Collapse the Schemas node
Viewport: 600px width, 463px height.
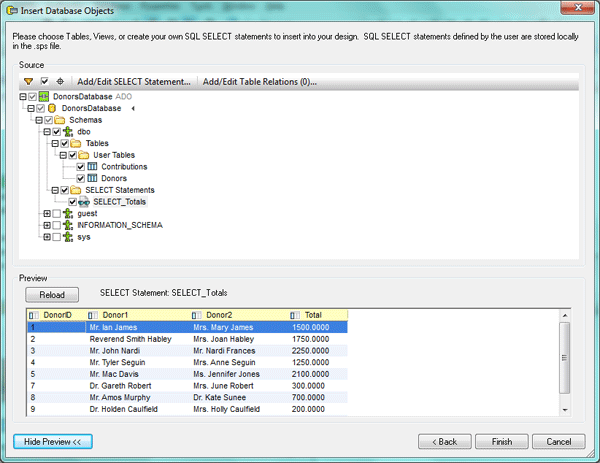click(39, 120)
